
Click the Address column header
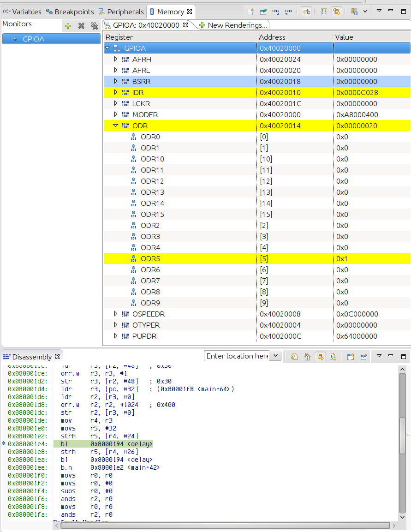294,37
